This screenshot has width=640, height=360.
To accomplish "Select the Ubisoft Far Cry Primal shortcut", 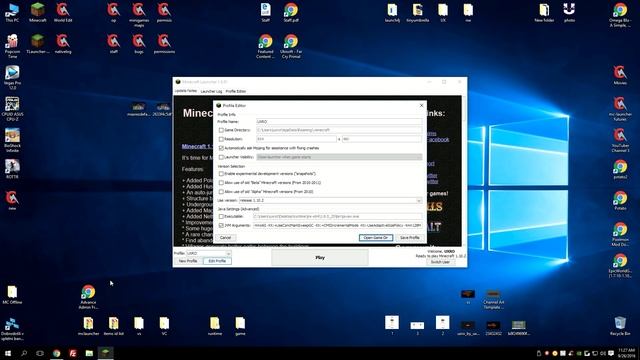I will pyautogui.click(x=291, y=46).
